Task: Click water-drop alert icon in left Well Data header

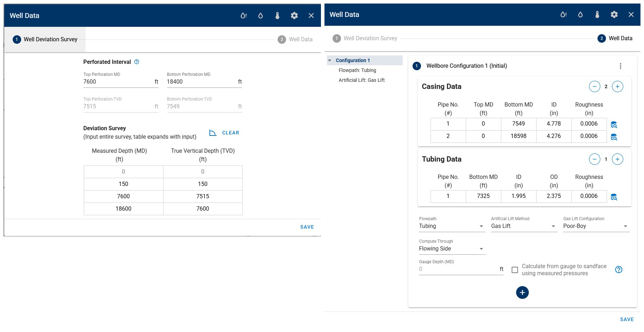Action: click(243, 16)
